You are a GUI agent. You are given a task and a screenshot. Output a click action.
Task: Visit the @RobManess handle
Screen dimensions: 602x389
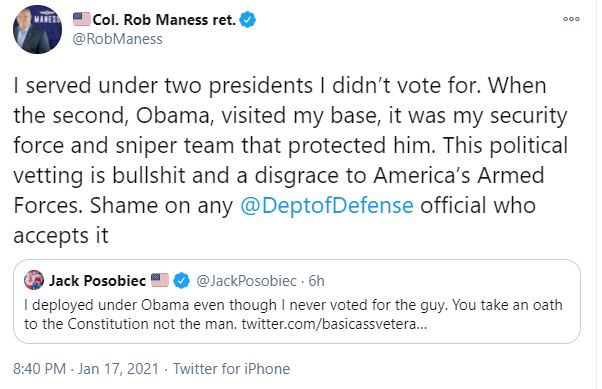pos(117,39)
